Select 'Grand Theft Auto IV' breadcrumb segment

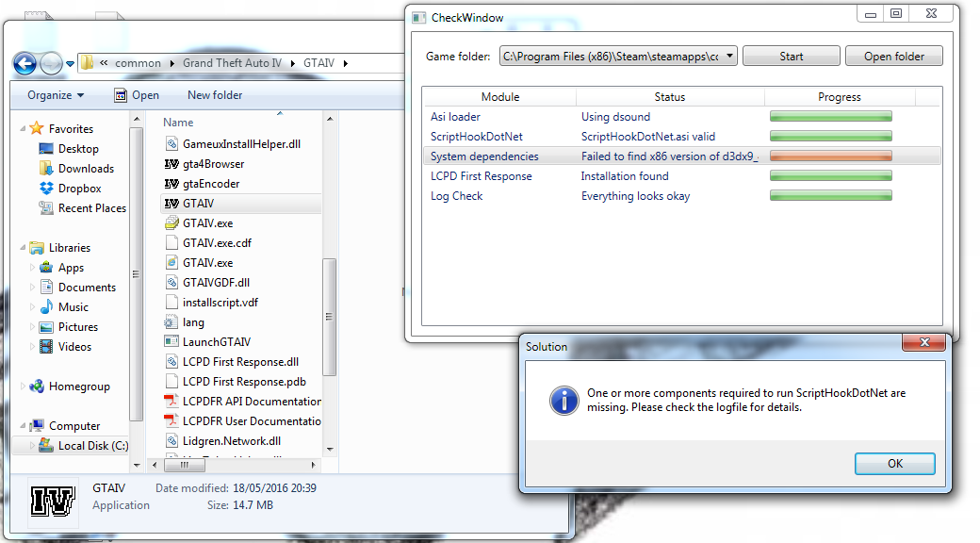232,63
